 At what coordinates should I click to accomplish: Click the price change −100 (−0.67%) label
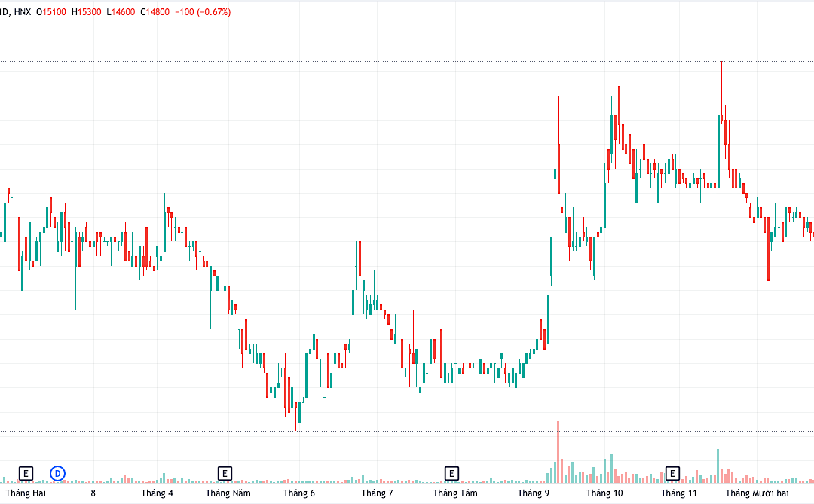tap(203, 12)
